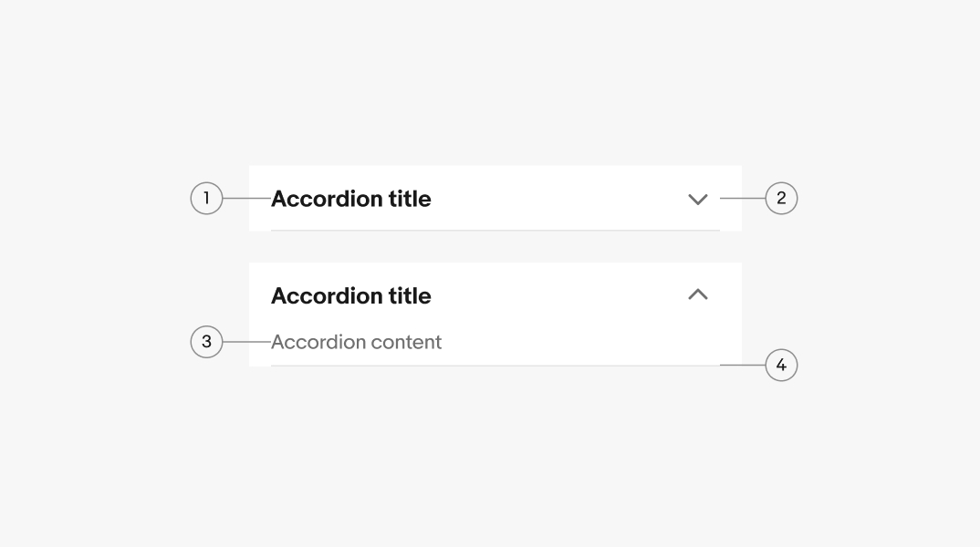This screenshot has height=547, width=980.
Task: Click the "Accordion content" body text
Action: tap(357, 342)
